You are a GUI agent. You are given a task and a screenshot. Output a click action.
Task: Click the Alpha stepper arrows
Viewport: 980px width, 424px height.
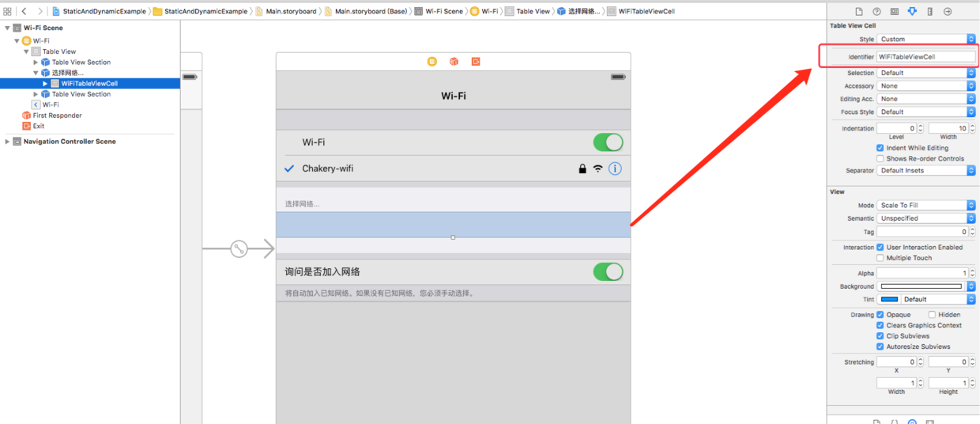(x=972, y=273)
